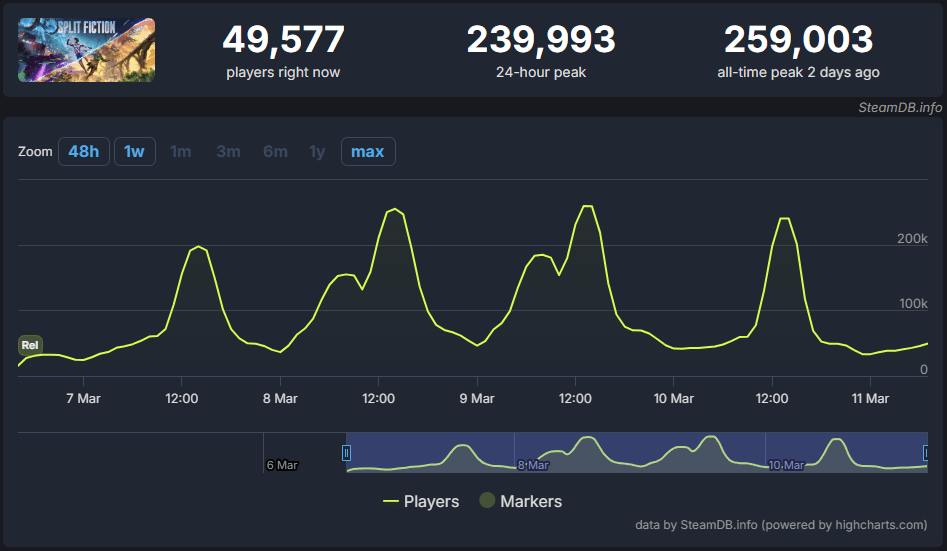Select the 3m zoom option
Viewport: 947px width, 551px height.
(228, 151)
